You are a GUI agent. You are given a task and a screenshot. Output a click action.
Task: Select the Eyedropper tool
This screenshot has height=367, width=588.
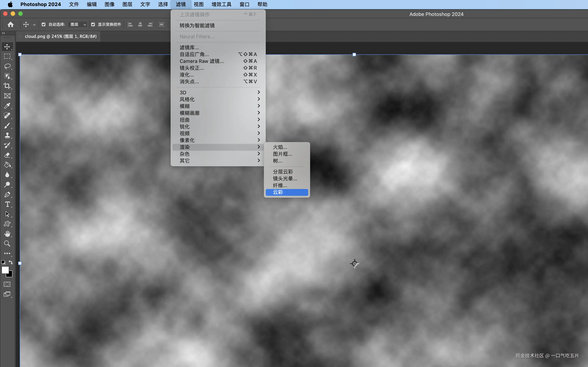click(7, 106)
